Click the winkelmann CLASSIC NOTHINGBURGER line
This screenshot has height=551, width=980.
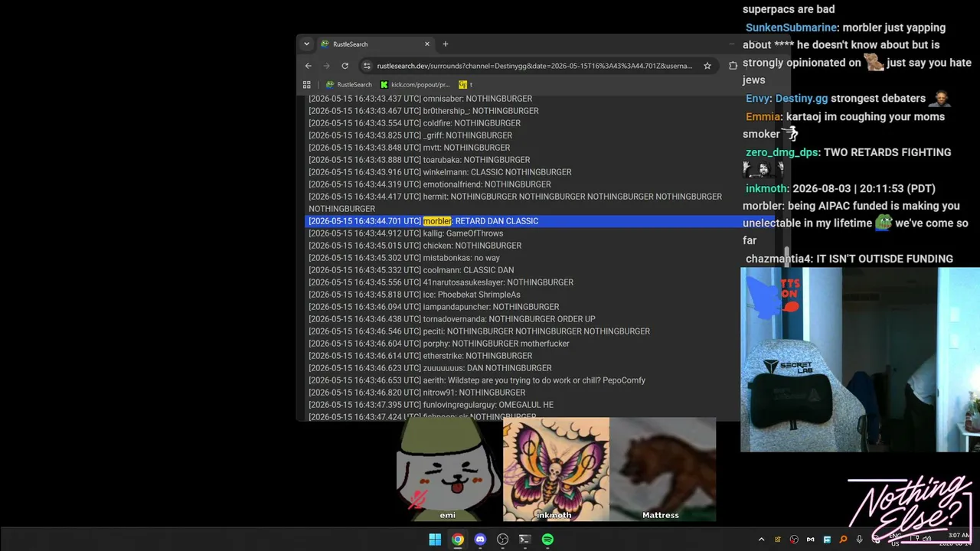click(440, 172)
